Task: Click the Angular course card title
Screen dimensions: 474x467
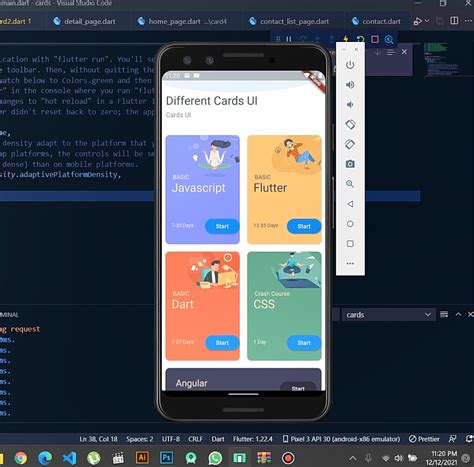Action: click(191, 383)
